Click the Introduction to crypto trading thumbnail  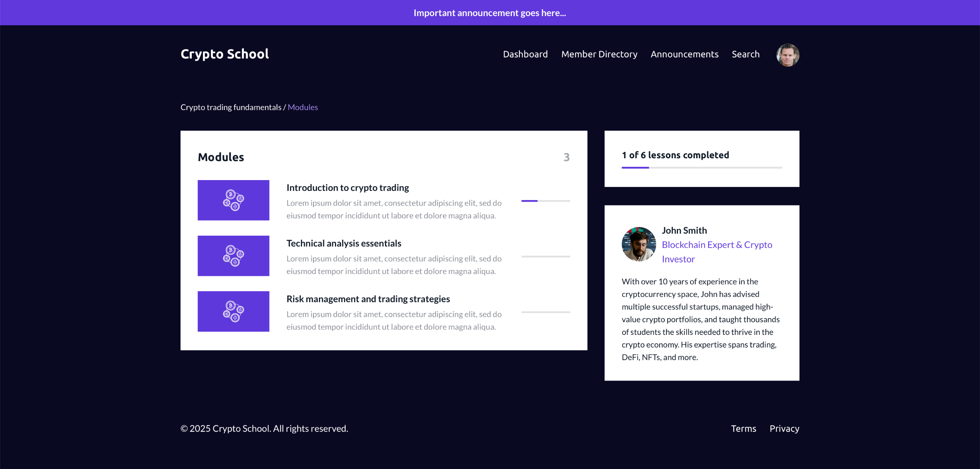[x=233, y=200]
